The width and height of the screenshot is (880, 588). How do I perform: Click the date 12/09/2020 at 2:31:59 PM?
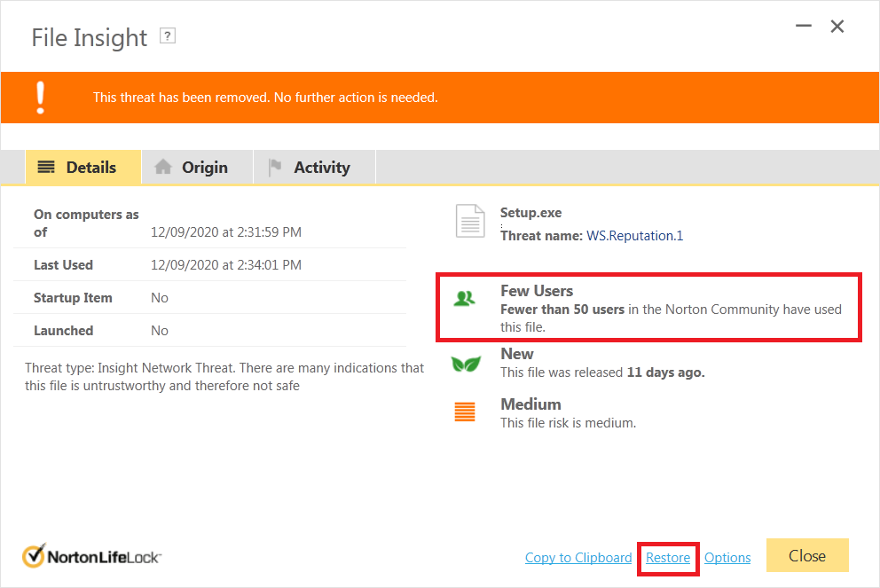click(x=226, y=231)
